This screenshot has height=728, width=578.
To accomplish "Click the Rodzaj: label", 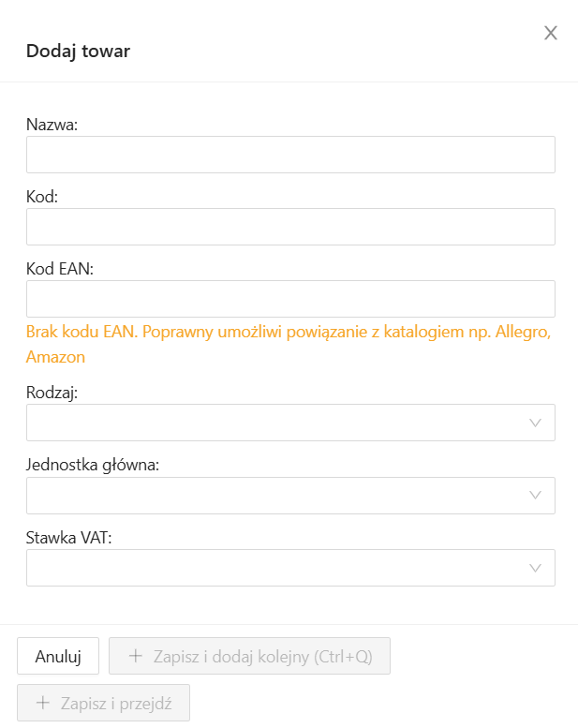I will coord(52,393).
